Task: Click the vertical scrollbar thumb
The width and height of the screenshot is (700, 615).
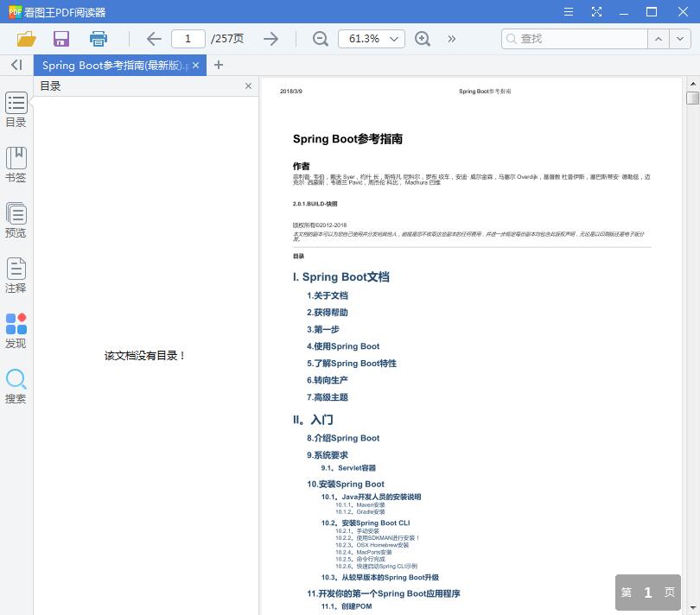Action: (x=692, y=98)
